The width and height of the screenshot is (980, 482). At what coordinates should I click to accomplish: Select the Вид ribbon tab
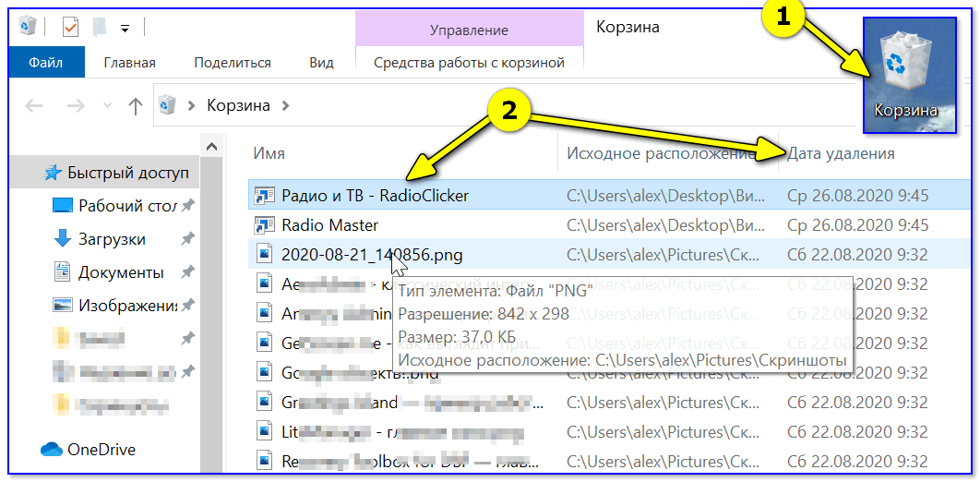click(321, 63)
